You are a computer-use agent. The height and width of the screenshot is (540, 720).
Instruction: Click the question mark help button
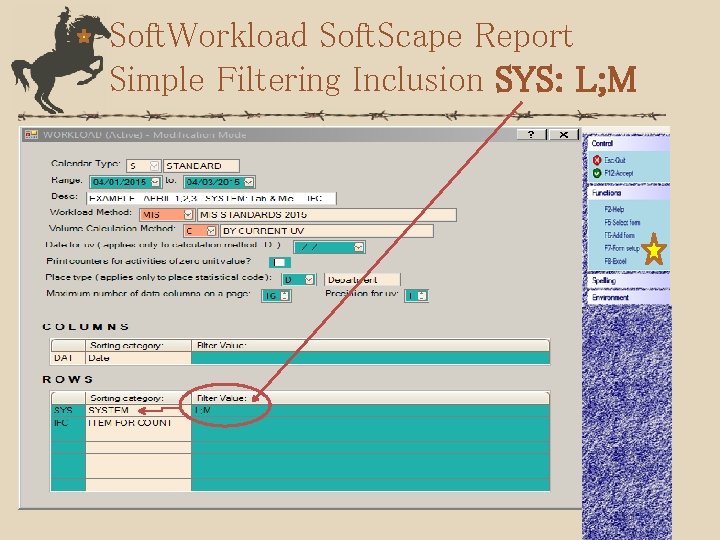point(531,134)
